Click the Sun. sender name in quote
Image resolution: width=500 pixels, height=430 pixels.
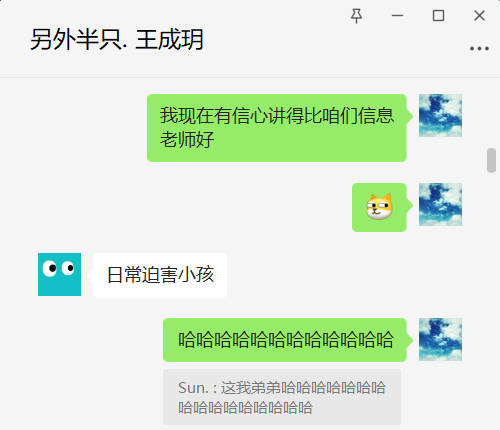pos(193,388)
